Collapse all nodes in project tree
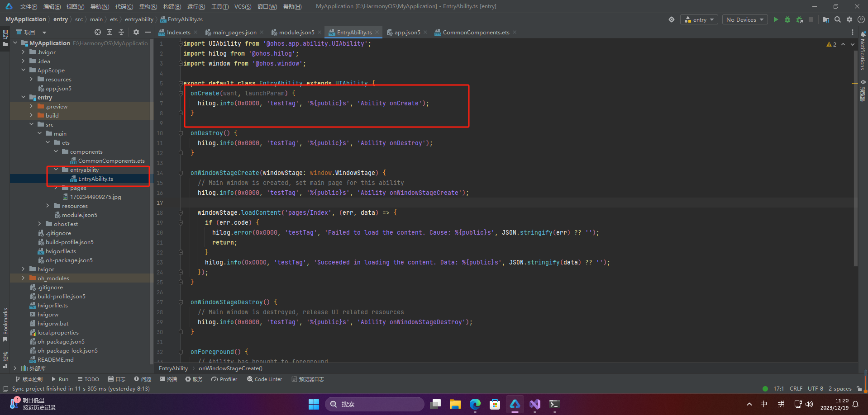The image size is (868, 415). pyautogui.click(x=121, y=32)
